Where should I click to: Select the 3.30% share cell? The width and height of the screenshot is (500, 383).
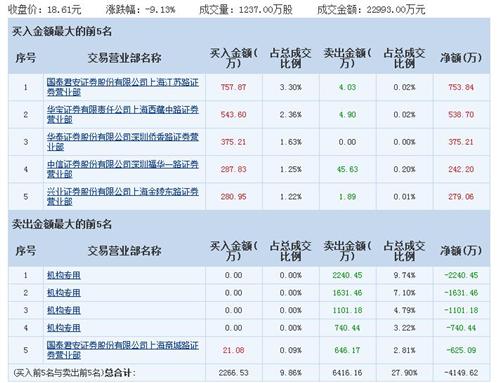291,87
